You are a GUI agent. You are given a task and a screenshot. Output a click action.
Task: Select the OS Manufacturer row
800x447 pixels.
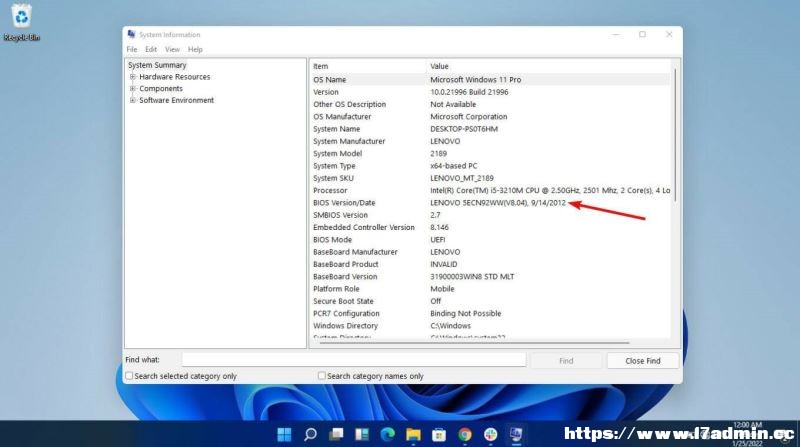click(490, 116)
